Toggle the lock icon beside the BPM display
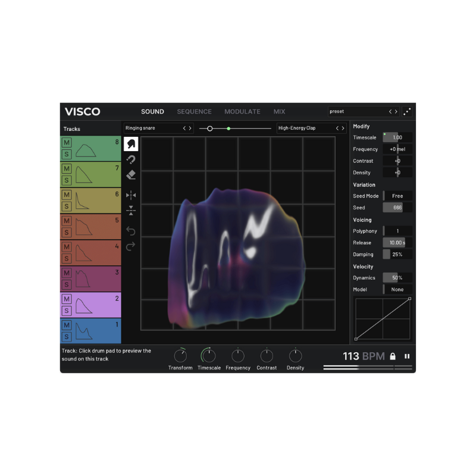Image resolution: width=476 pixels, height=476 pixels. [x=393, y=356]
